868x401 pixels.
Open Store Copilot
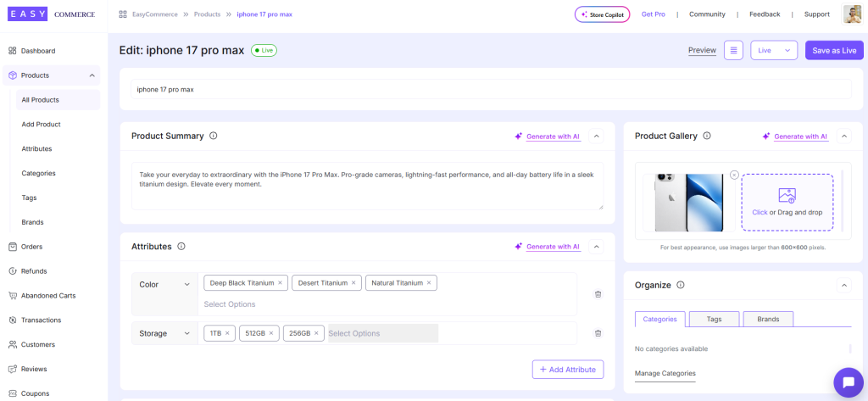tap(603, 14)
